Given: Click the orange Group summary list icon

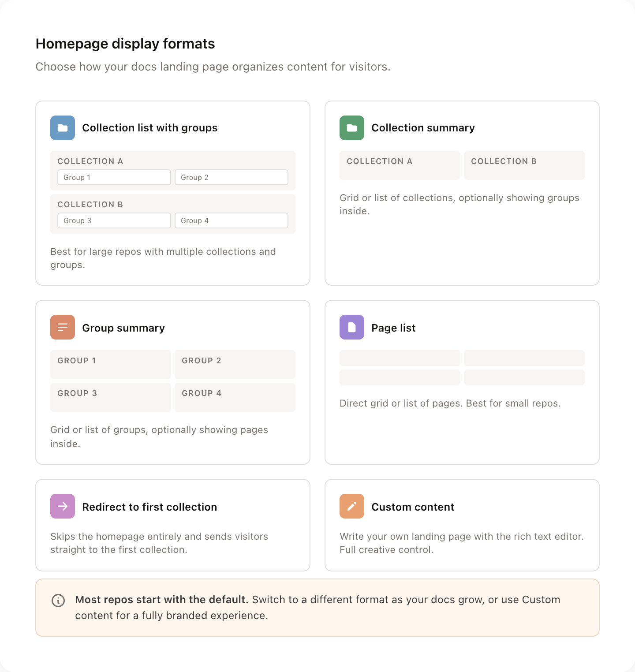Looking at the screenshot, I should [x=62, y=327].
